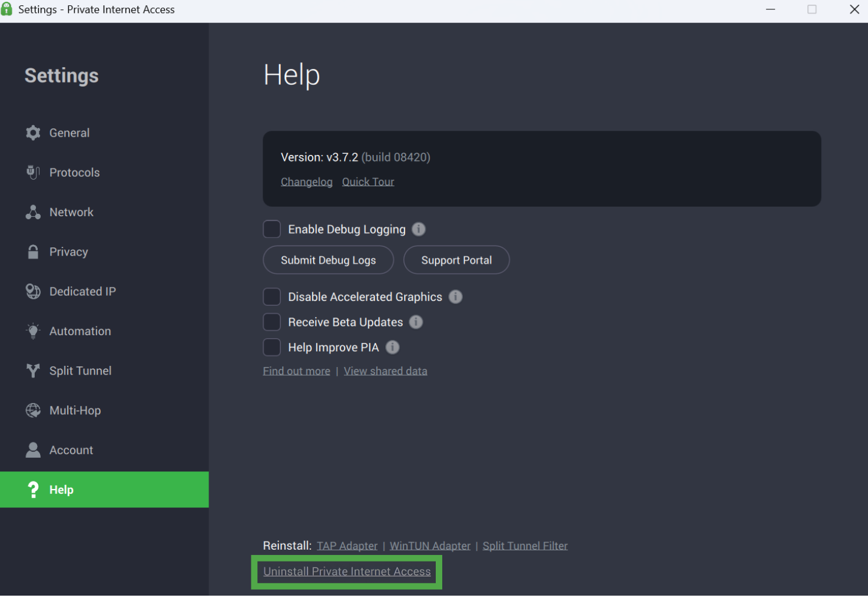The width and height of the screenshot is (868, 598).
Task: Show info for Disable Accelerated Graphics
Action: [x=456, y=296]
